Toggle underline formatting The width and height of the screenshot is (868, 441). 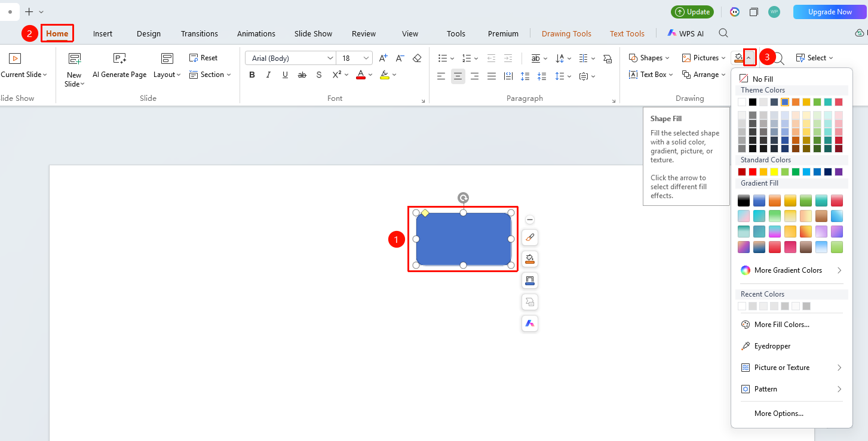point(285,75)
